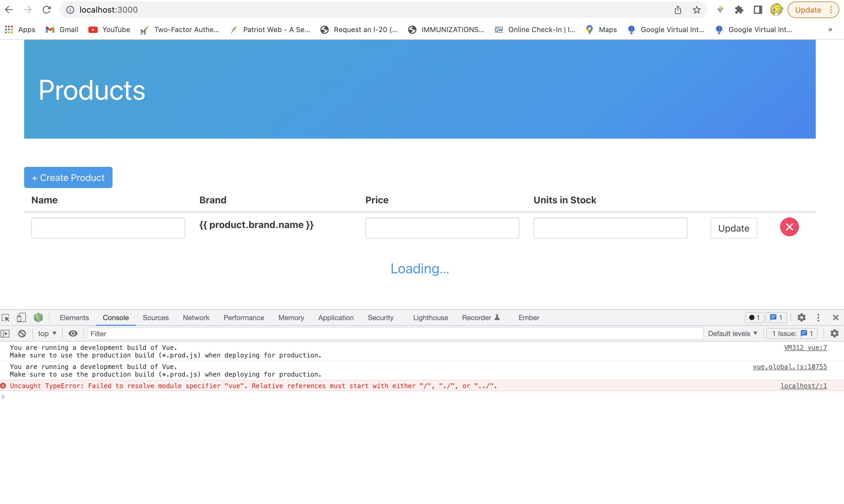Click the Update button in product row
The image size is (844, 504).
733,228
